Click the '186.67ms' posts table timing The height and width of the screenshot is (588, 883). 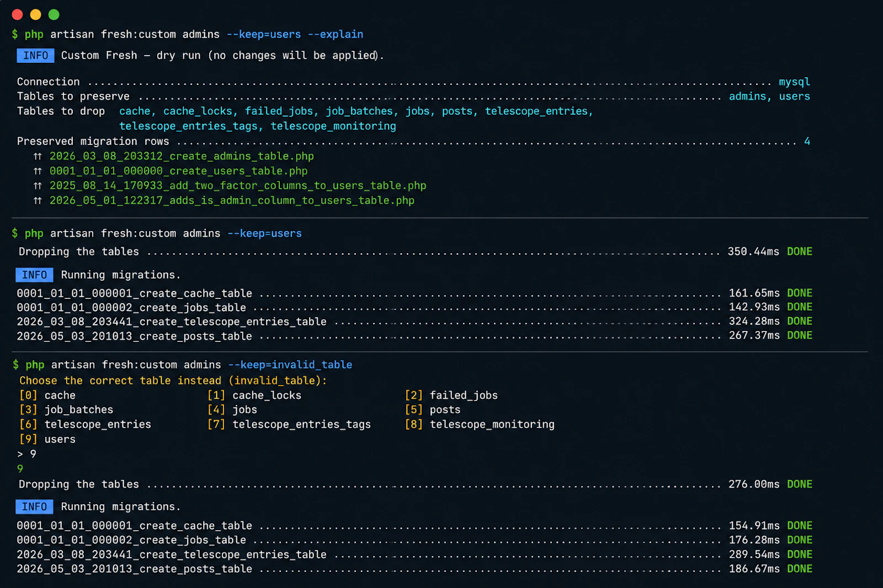[x=754, y=569]
